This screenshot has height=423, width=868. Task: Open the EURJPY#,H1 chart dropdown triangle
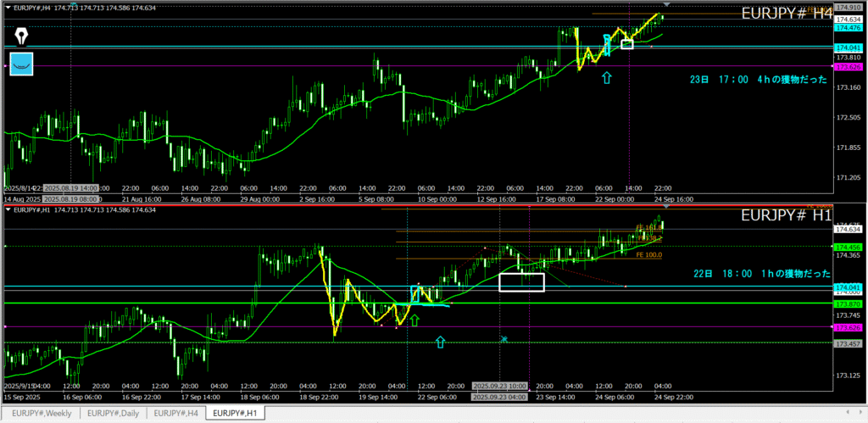coord(8,209)
